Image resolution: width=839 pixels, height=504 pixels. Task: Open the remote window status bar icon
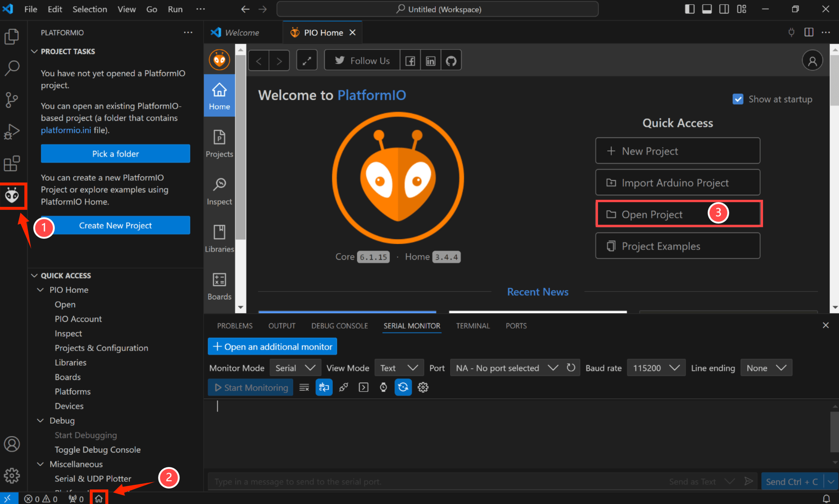coord(8,498)
